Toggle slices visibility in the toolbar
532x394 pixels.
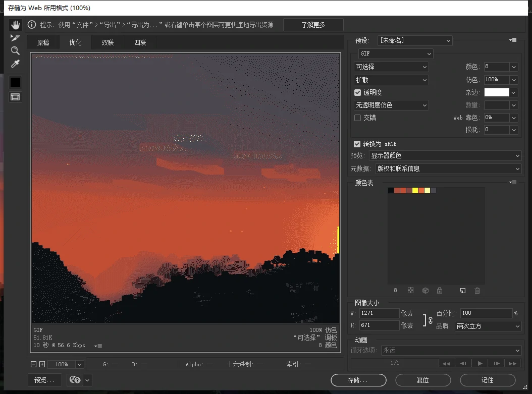pyautogui.click(x=15, y=97)
